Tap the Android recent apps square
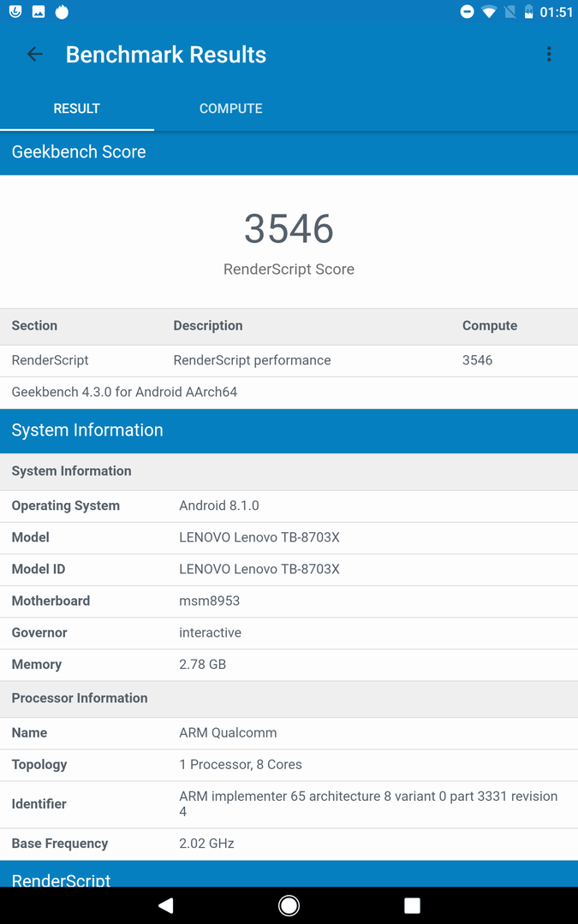This screenshot has width=578, height=924. (x=412, y=905)
